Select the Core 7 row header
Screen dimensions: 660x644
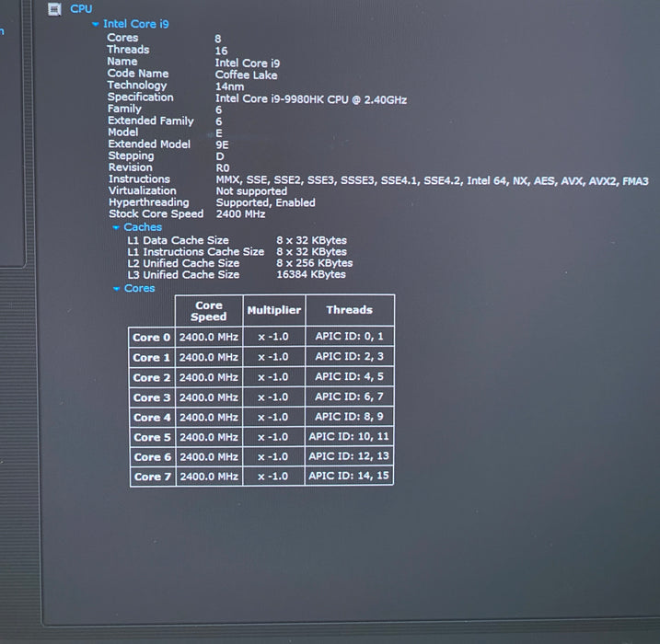click(153, 477)
